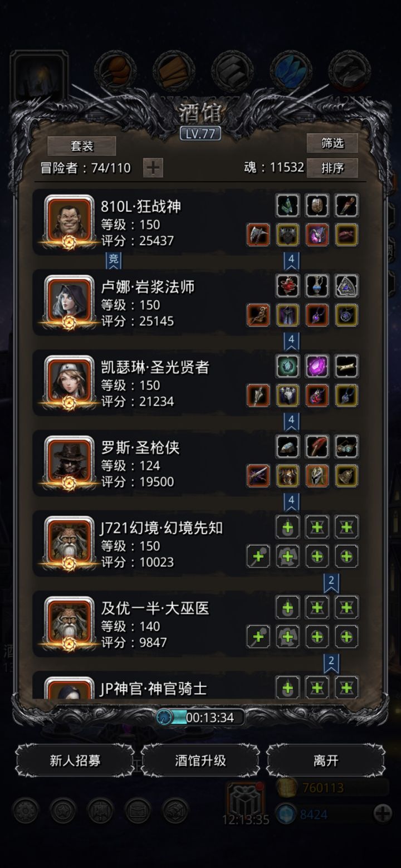Select the 卢娜·岩浆法师 portrait
The height and width of the screenshot is (868, 401).
point(69,301)
